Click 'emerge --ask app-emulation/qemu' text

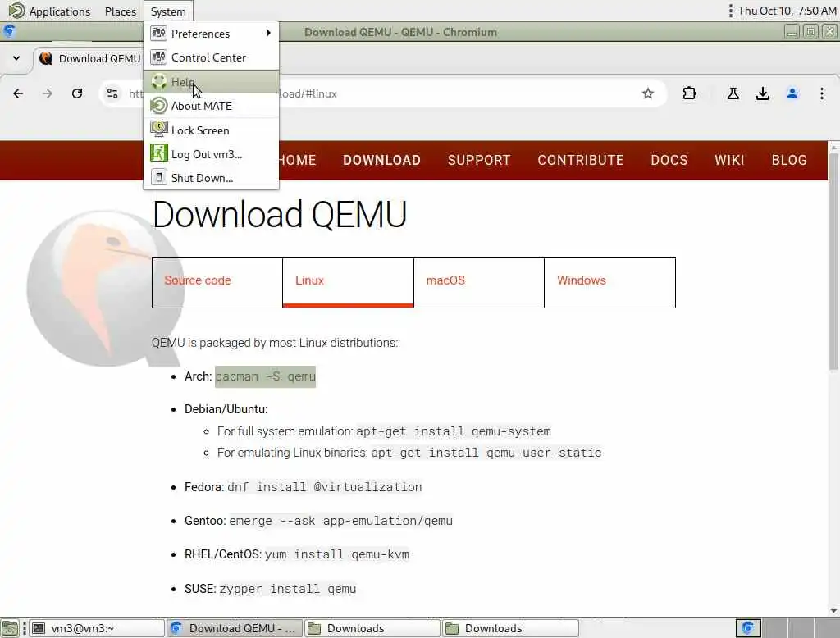340,522
